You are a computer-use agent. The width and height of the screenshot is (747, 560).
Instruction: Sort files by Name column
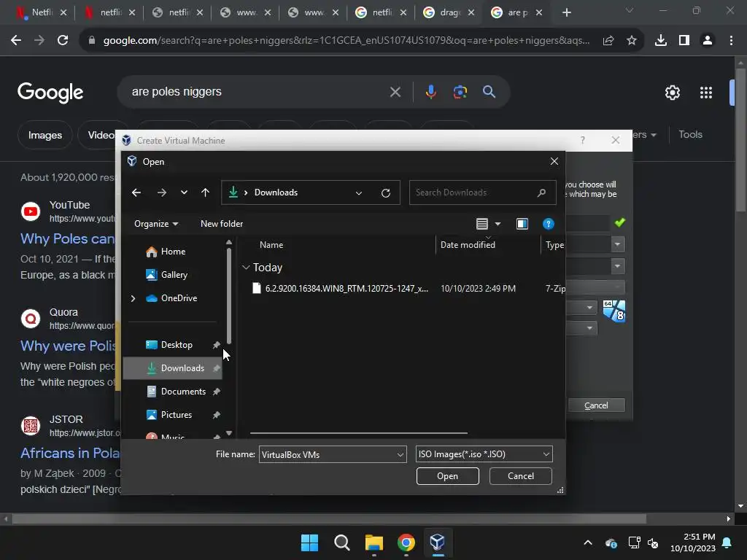[271, 245]
